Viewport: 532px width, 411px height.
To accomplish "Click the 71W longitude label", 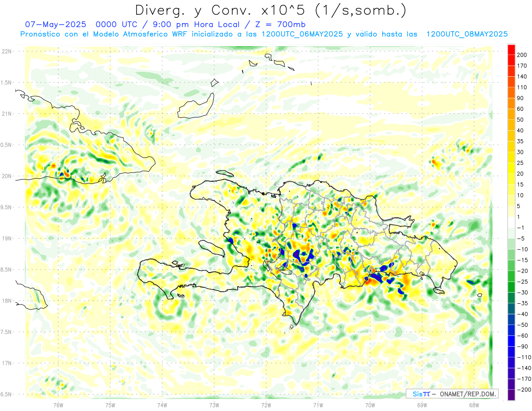I will click(318, 405).
